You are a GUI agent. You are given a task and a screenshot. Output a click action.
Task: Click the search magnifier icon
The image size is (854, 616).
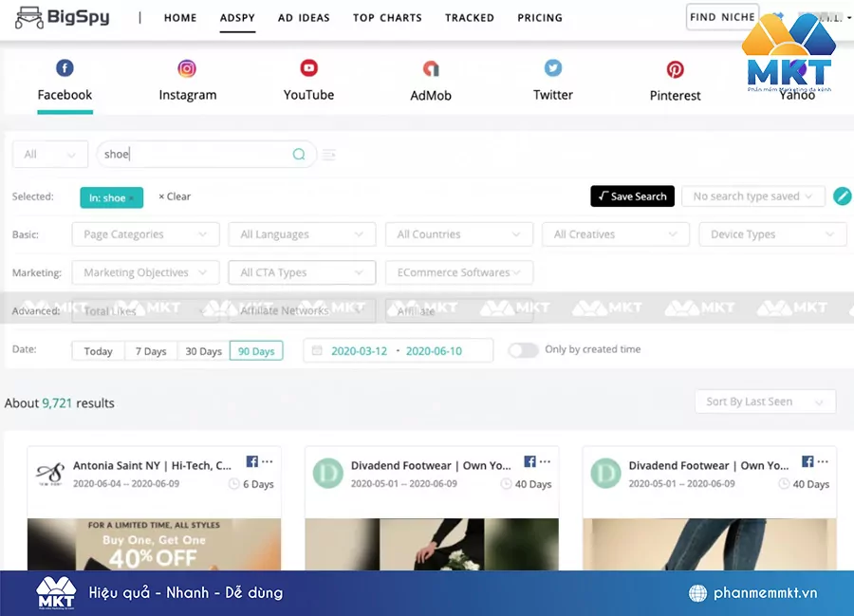click(299, 154)
